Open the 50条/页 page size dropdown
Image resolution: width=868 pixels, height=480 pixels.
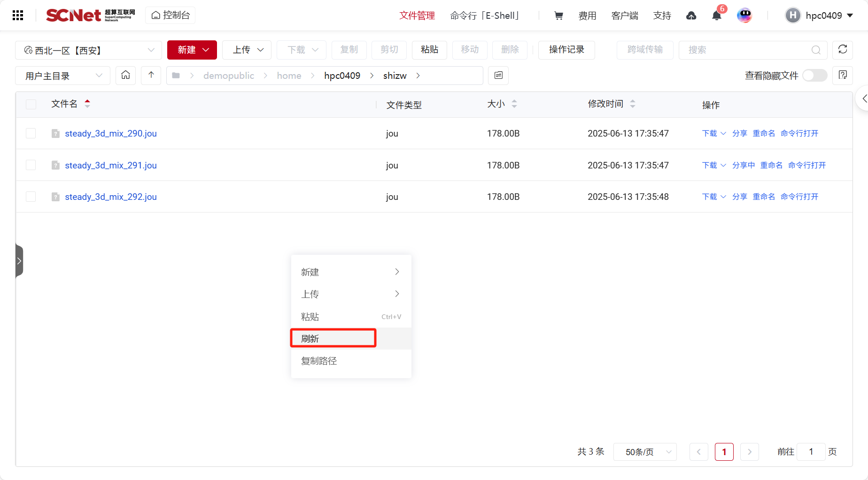click(644, 452)
